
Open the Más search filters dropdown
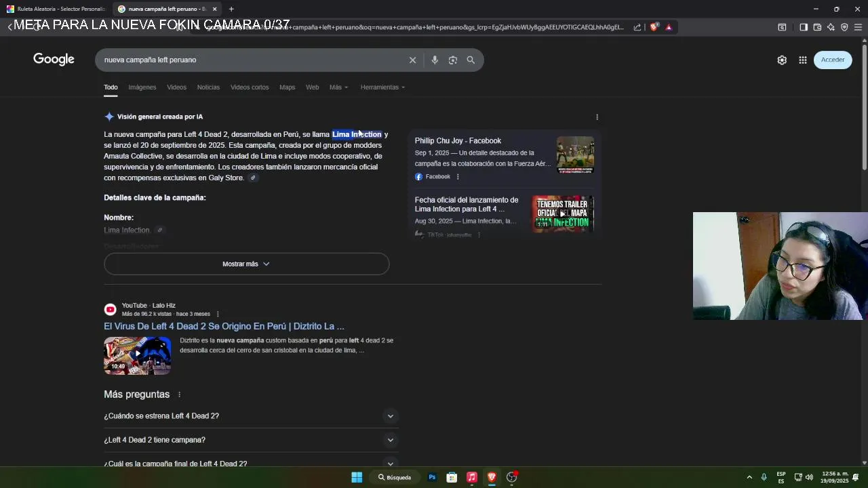coord(338,87)
